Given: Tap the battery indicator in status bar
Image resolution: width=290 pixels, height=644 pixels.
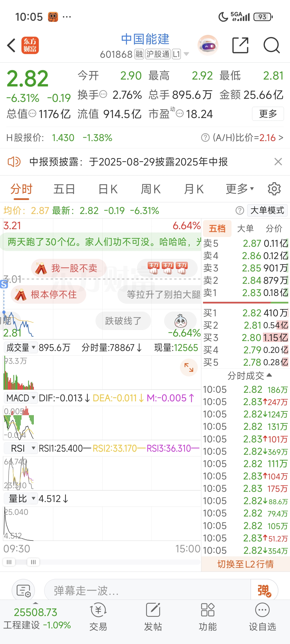Looking at the screenshot, I should click(263, 17).
